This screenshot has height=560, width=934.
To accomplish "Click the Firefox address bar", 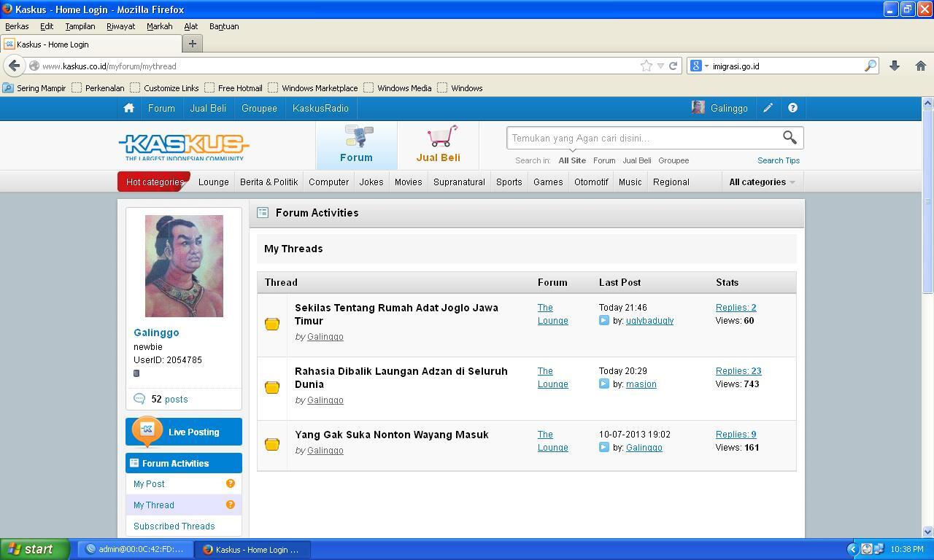I will [x=339, y=66].
